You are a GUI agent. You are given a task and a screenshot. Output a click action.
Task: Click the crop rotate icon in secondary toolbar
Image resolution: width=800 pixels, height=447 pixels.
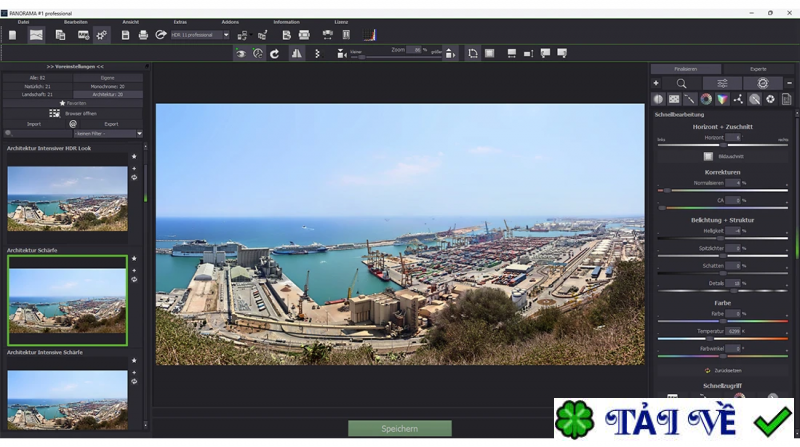coord(472,54)
